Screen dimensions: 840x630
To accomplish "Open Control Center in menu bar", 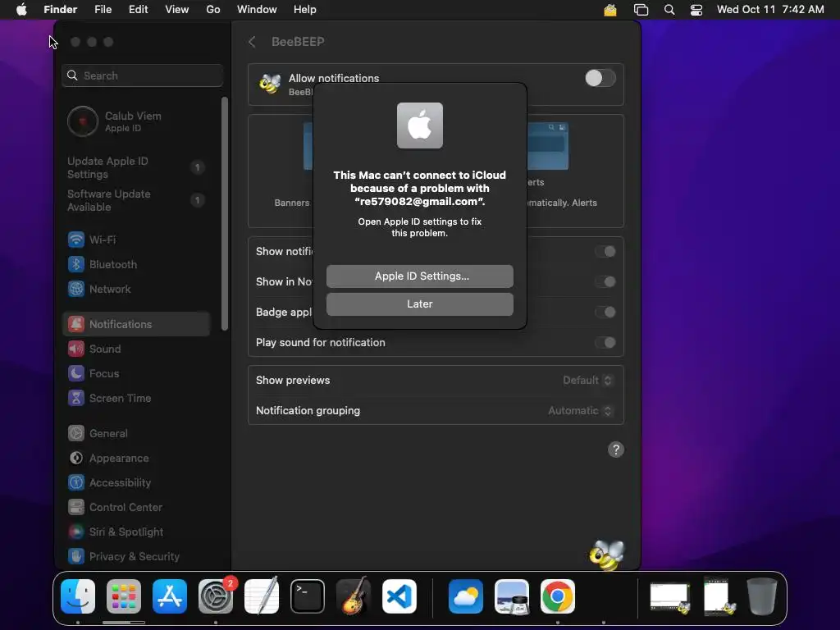I will click(696, 10).
